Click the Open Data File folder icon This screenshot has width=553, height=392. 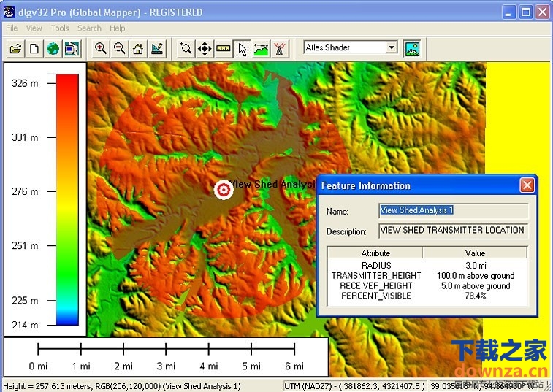click(15, 49)
